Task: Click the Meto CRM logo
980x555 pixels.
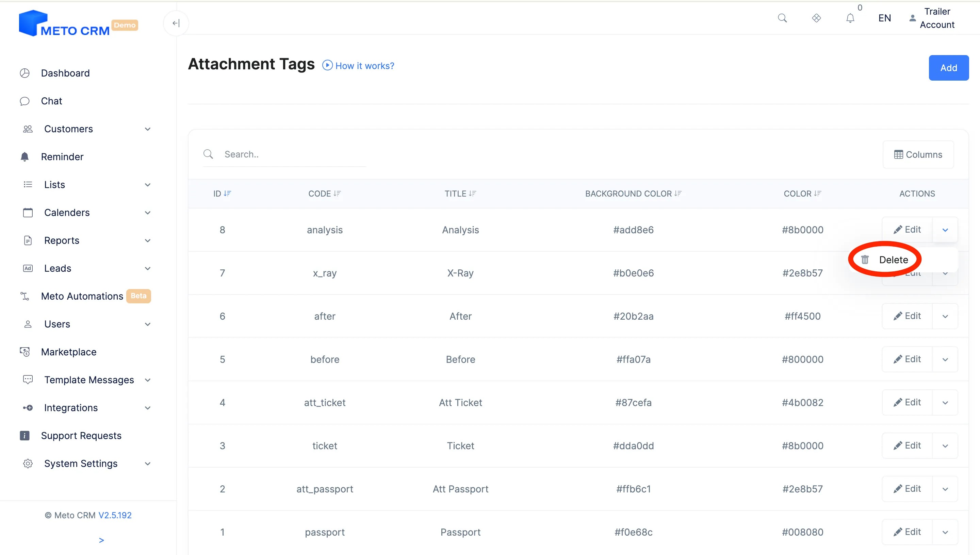Action: click(x=64, y=23)
